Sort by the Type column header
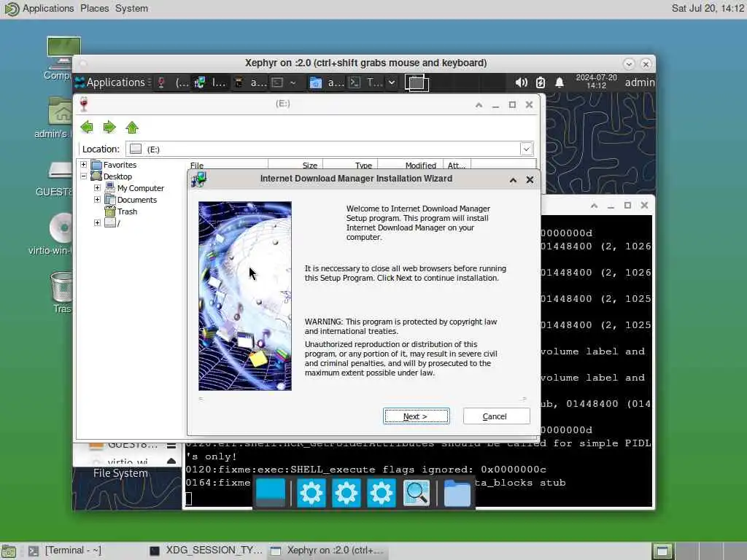Screen dimensions: 747x560 350,166
